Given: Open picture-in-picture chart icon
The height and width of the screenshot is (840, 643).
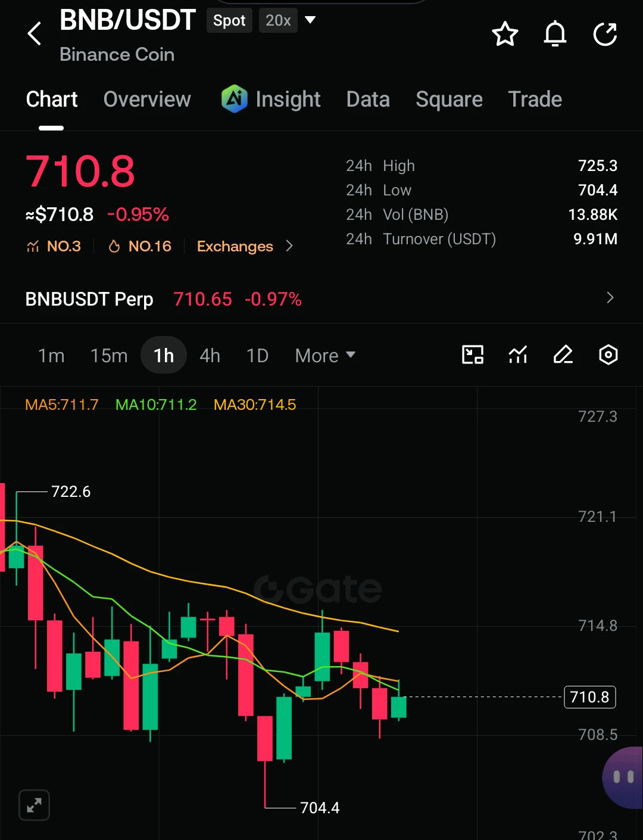Looking at the screenshot, I should pyautogui.click(x=473, y=355).
